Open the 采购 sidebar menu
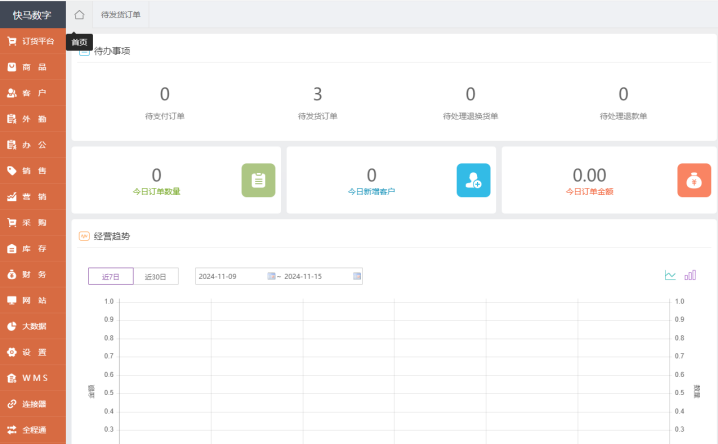718x444 pixels. [x=33, y=222]
